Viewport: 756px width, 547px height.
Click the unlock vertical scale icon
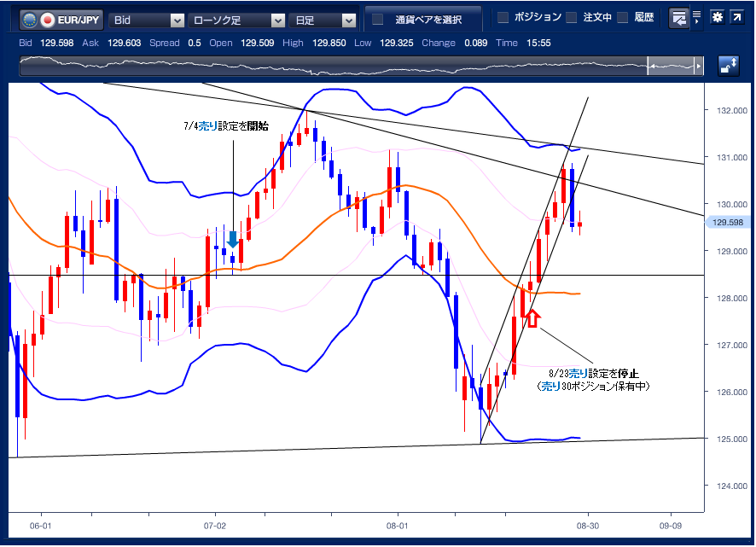pos(728,65)
